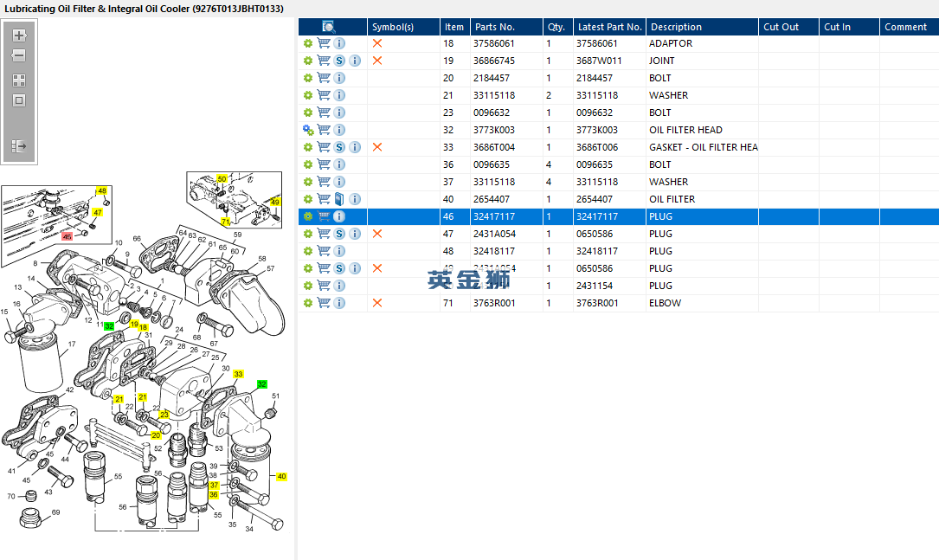
Task: Open info for item 71 ELBOW
Action: [339, 303]
